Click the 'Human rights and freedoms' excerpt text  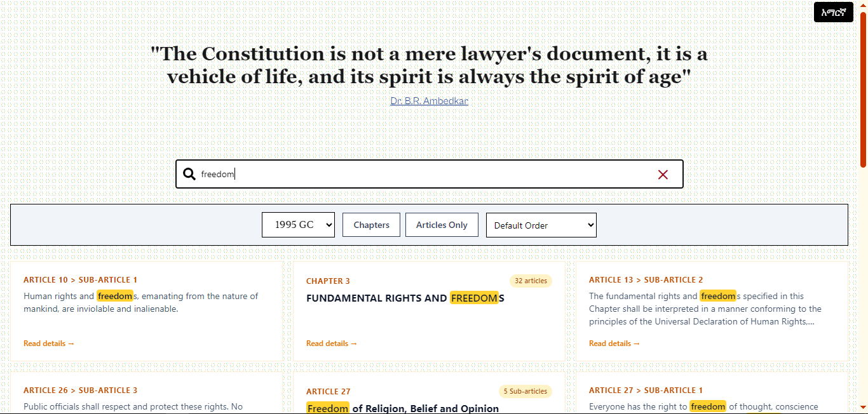tap(141, 302)
